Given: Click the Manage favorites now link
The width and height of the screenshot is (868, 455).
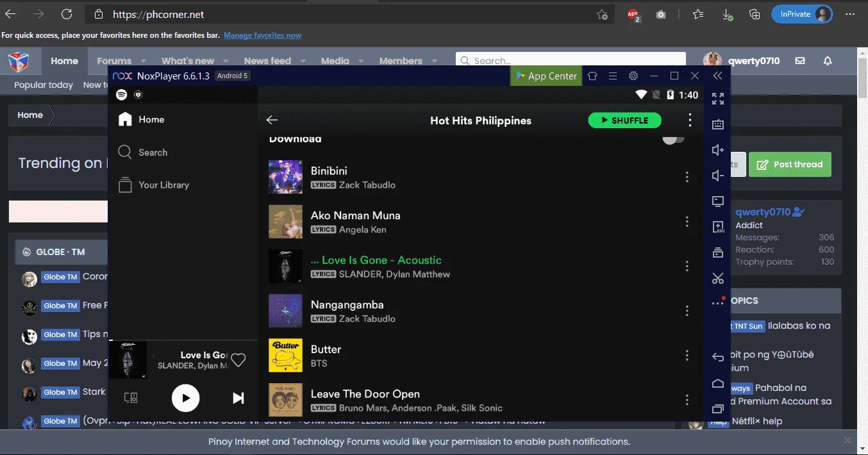Looking at the screenshot, I should click(x=262, y=35).
